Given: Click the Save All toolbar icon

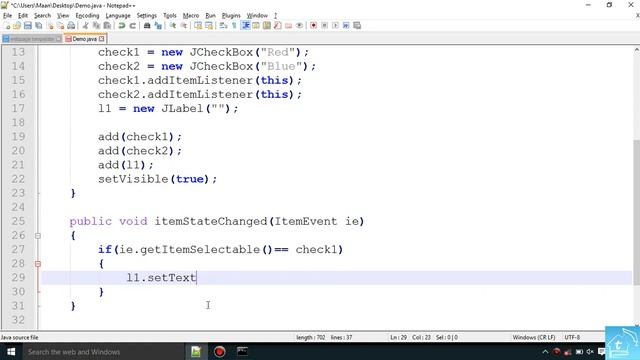Looking at the screenshot, I should tap(39, 26).
